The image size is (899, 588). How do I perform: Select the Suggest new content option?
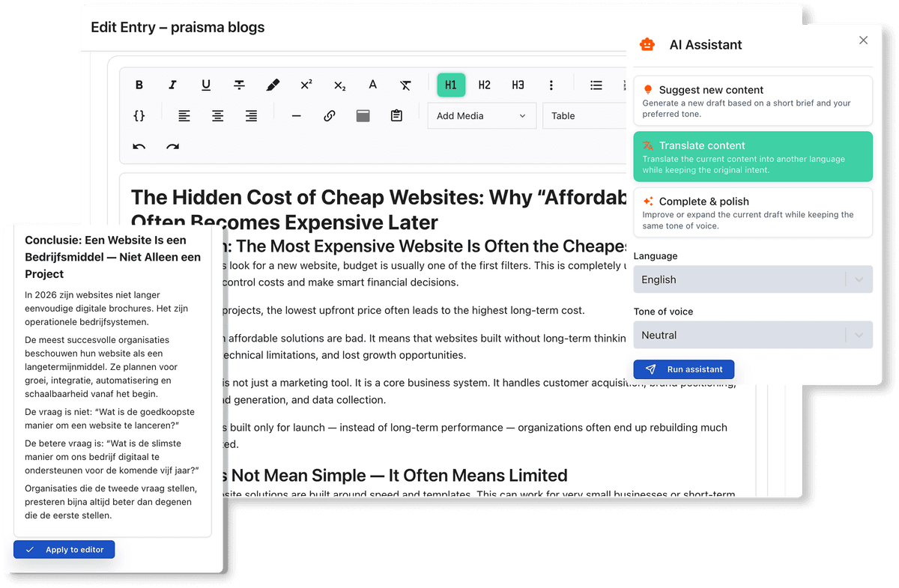click(x=752, y=100)
